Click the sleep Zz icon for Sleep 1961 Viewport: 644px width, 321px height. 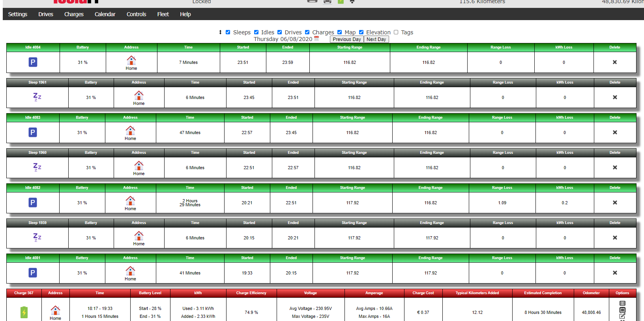click(x=37, y=97)
